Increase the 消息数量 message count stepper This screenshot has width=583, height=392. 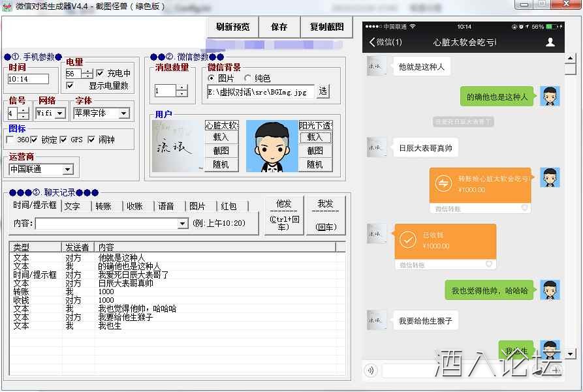181,87
